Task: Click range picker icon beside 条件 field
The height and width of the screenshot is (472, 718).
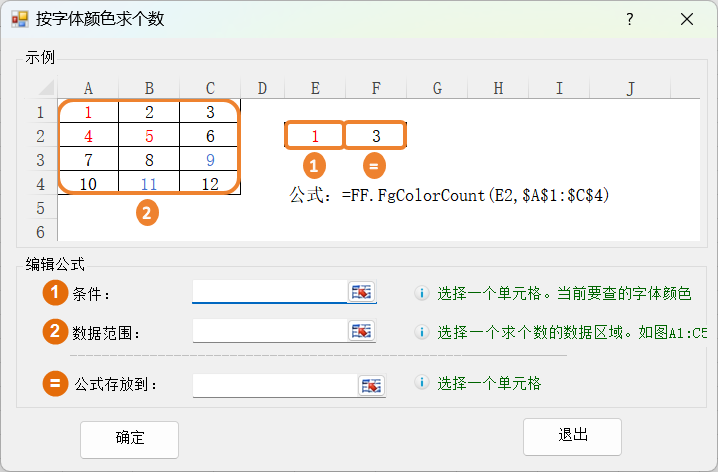Action: [x=361, y=292]
